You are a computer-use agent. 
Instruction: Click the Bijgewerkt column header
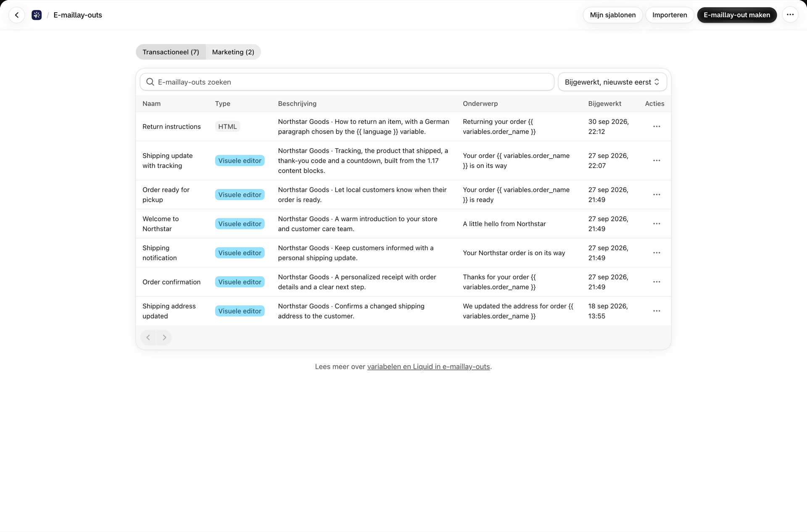click(x=604, y=104)
